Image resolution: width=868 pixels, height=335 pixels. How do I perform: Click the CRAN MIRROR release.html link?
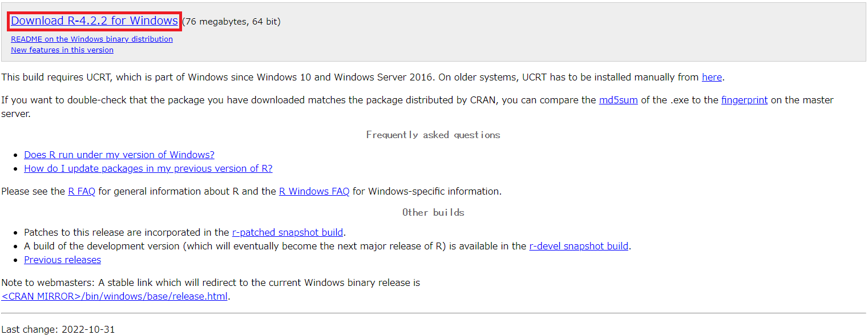pos(115,296)
